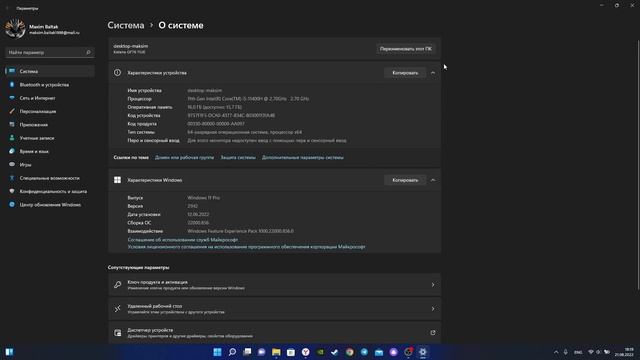Open Widgets button on taskbar
This screenshot has height=360, width=640.
pos(9,352)
